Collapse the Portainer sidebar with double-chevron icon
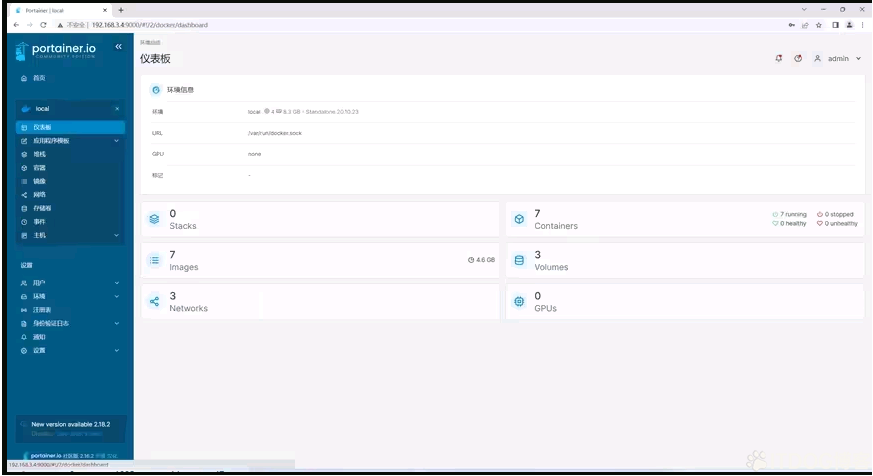This screenshot has width=873, height=476. click(118, 47)
